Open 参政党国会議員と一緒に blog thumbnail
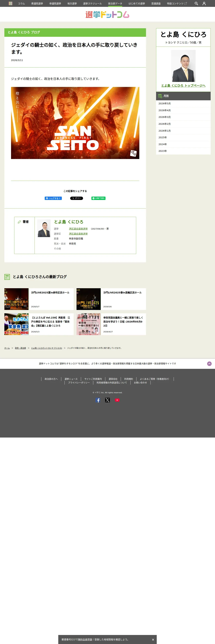The width and height of the screenshot is (215, 644). [89, 324]
